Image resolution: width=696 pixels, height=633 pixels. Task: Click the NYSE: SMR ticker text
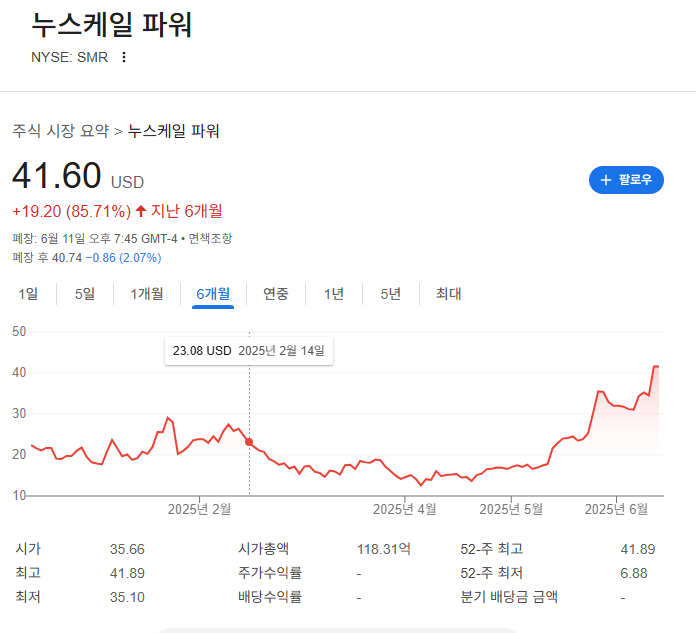[69, 57]
